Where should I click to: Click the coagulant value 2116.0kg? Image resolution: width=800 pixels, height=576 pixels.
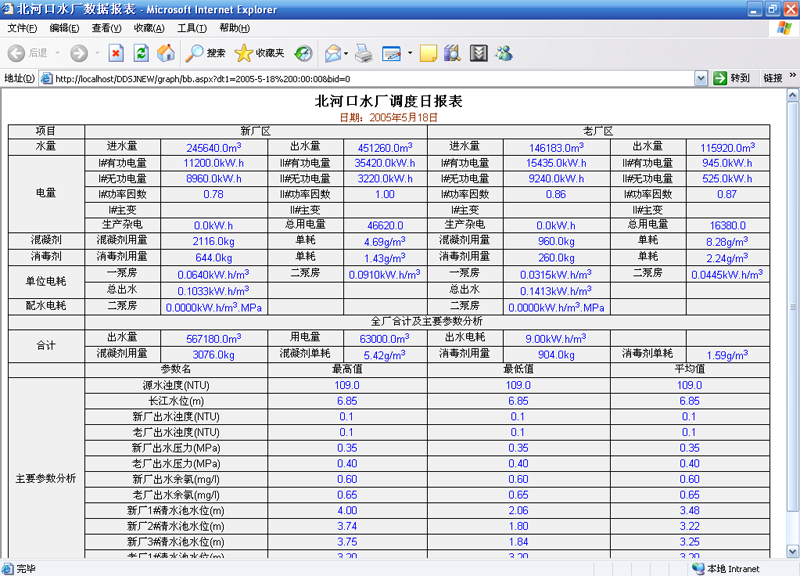[x=214, y=241]
